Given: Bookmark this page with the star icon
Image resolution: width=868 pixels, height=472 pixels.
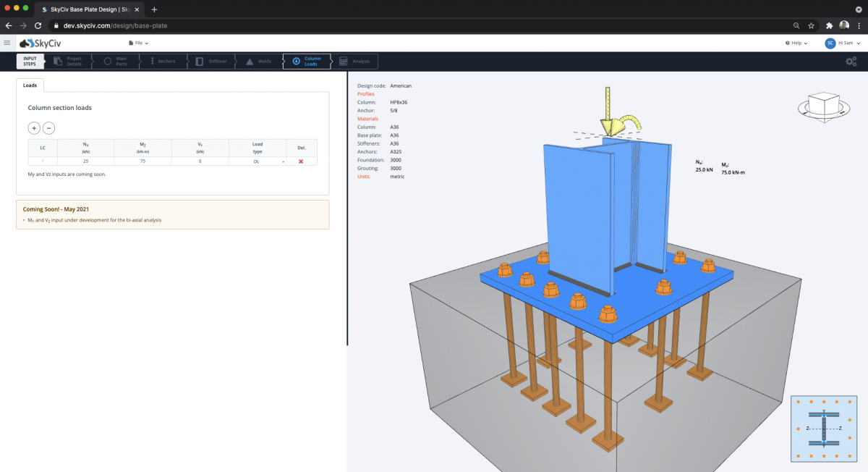Looking at the screenshot, I should 811,25.
